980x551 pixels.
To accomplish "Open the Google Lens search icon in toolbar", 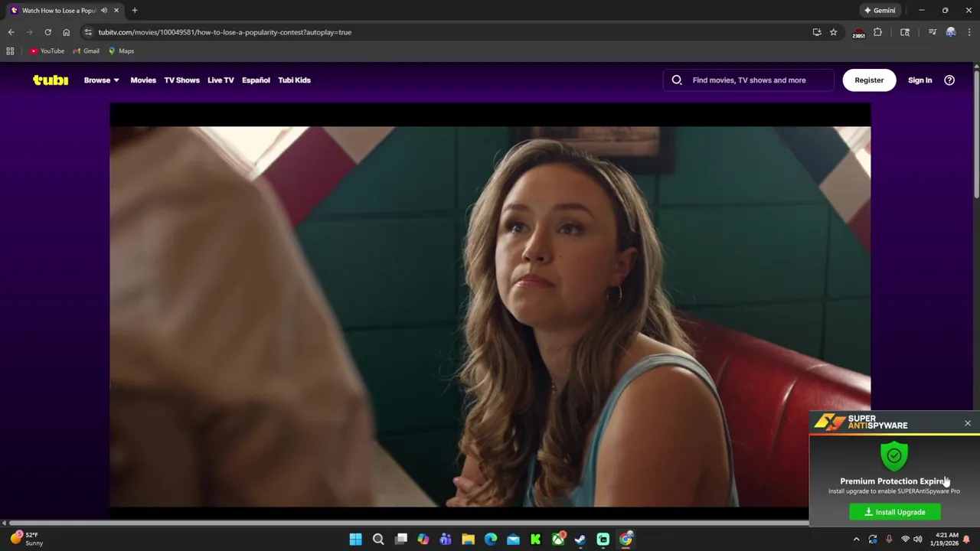I will click(905, 32).
